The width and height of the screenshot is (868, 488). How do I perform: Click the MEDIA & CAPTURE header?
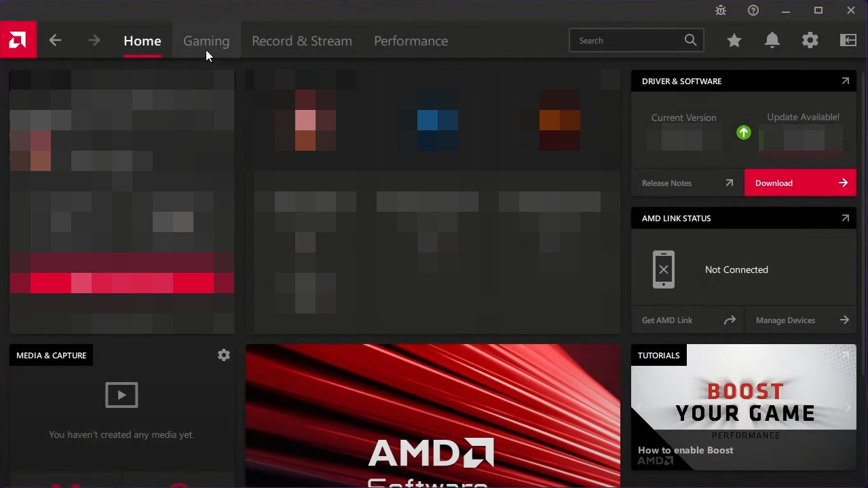[x=51, y=355]
